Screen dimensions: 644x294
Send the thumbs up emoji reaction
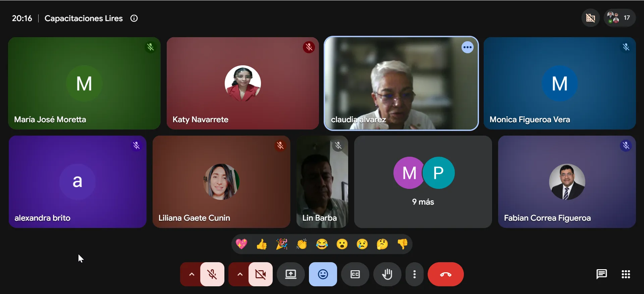point(262,244)
